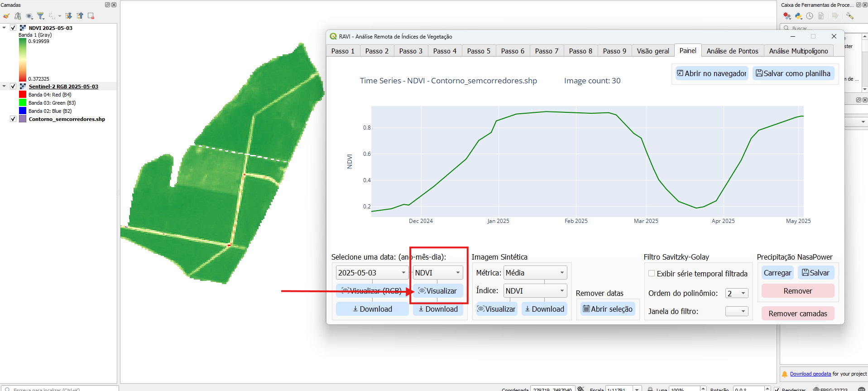Open the Métrica Média dropdown
The width and height of the screenshot is (868, 391).
point(535,273)
